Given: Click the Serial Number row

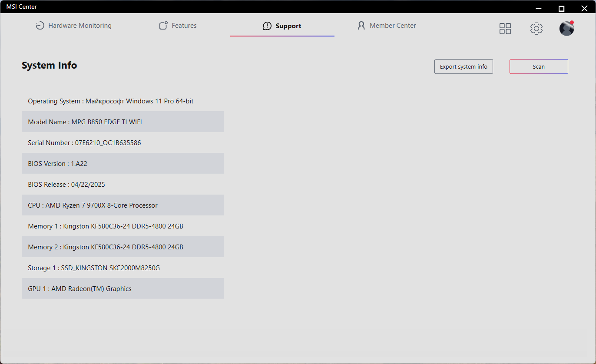Looking at the screenshot, I should click(123, 142).
